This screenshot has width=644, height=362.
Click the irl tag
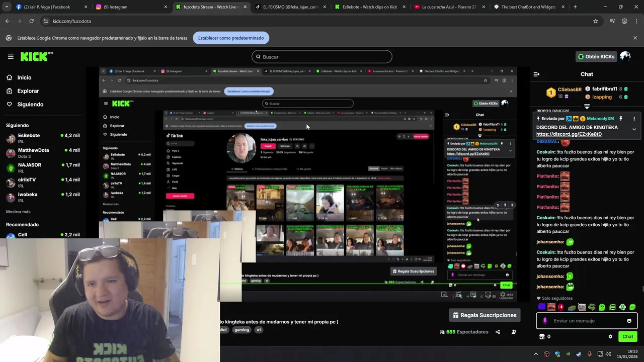(259, 330)
